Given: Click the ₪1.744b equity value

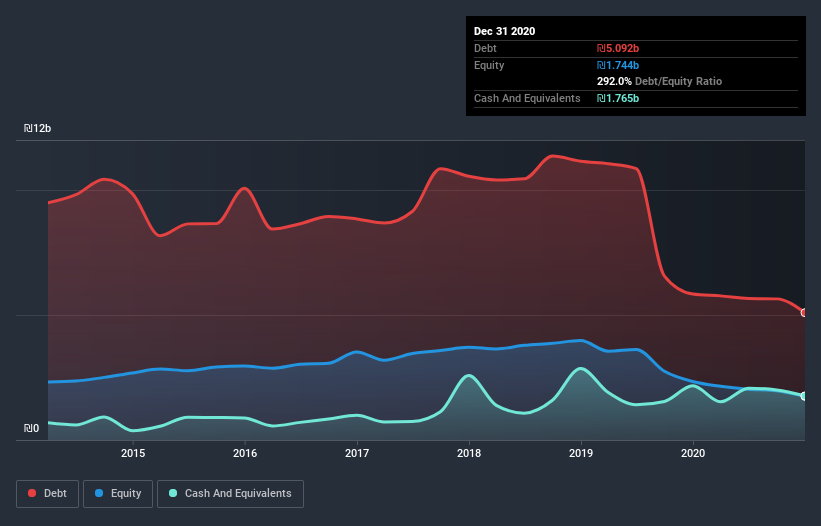Looking at the screenshot, I should (618, 65).
